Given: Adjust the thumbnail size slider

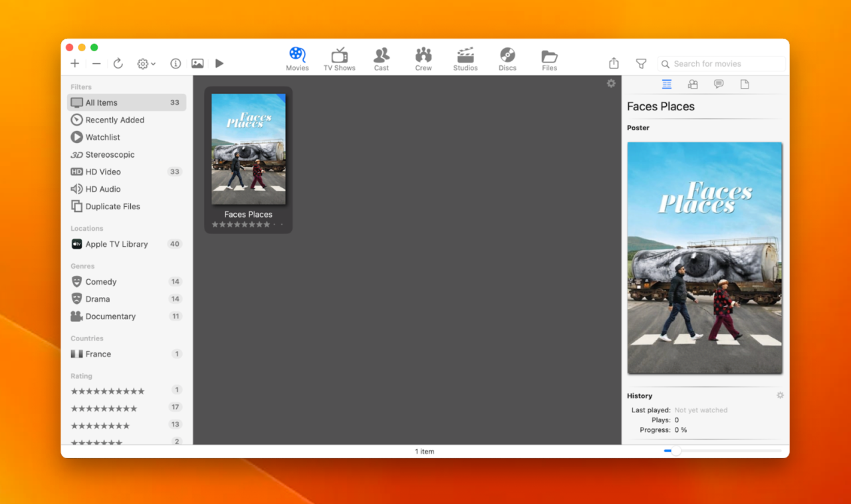Looking at the screenshot, I should 722,451.
